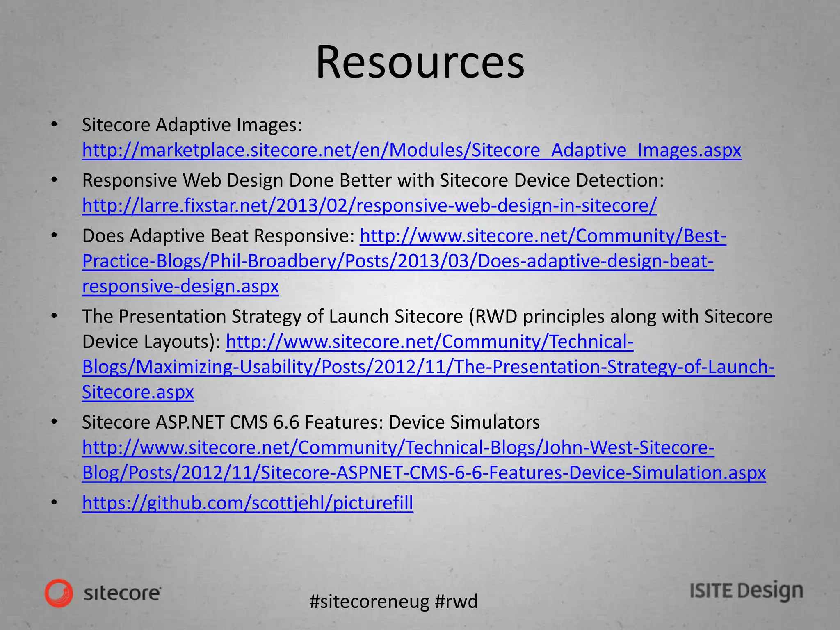Follow the Does-adaptive-design-beat-responsive-design link
Screen dimensions: 840x630
(398, 261)
